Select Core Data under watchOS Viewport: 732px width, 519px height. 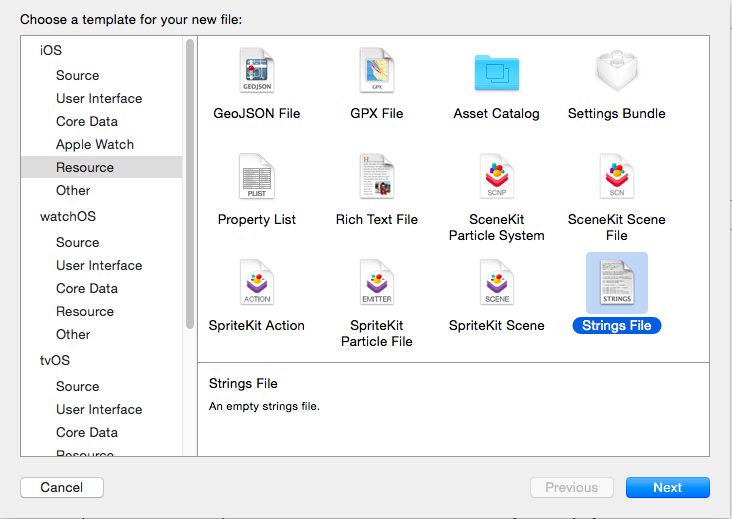coord(87,288)
